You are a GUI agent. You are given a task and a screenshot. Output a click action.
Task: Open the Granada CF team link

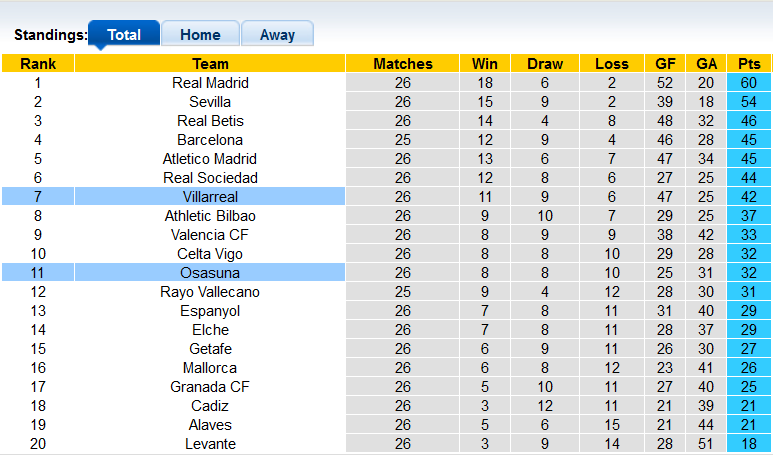[x=210, y=386]
